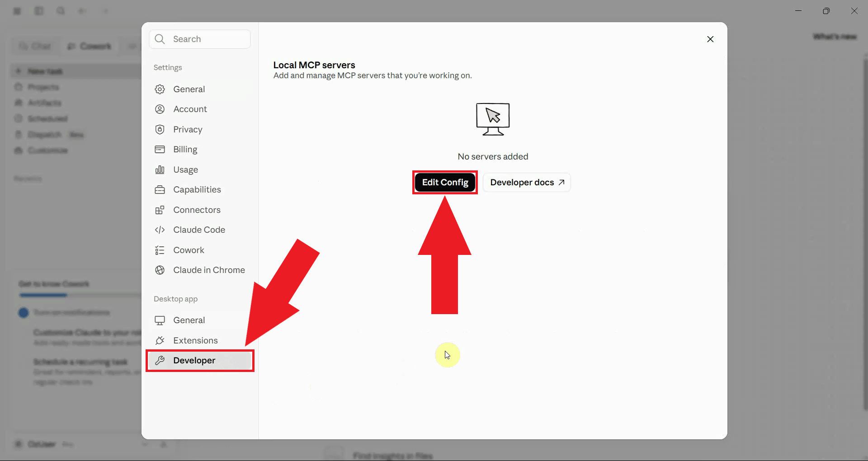Open Claude in Chrome settings

coord(200,270)
